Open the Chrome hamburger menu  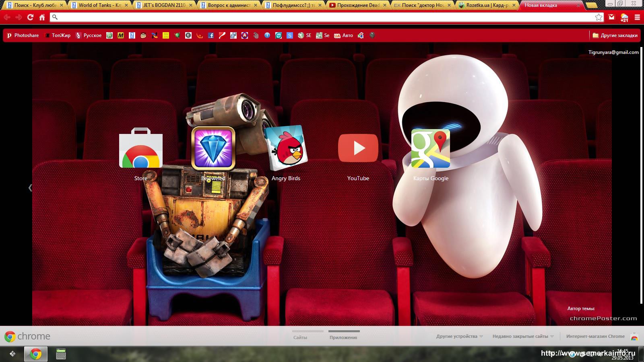click(637, 17)
